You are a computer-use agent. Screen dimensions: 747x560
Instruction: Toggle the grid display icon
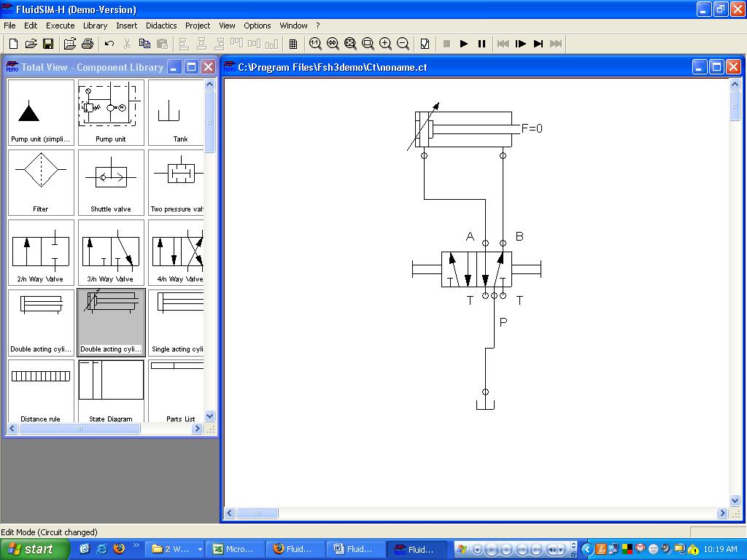tap(293, 44)
